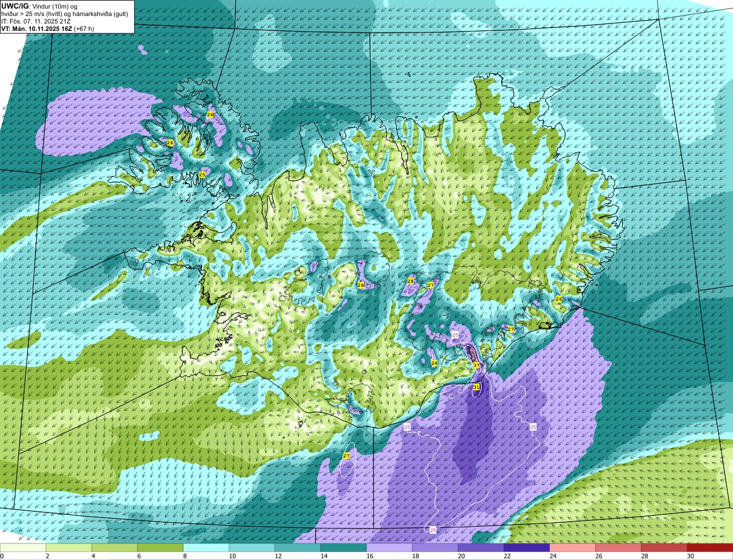Click the color scale tick label '14'
Image resolution: width=733 pixels, height=560 pixels.
pyautogui.click(x=324, y=556)
